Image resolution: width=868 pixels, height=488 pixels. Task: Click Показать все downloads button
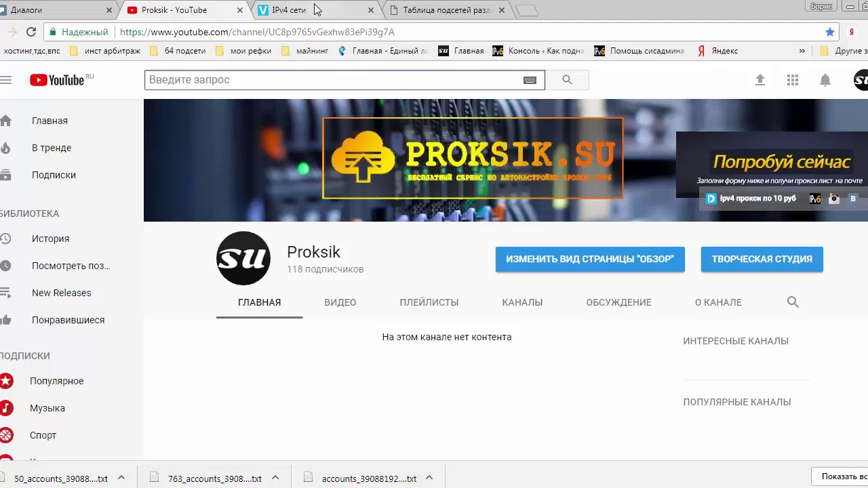coord(841,476)
